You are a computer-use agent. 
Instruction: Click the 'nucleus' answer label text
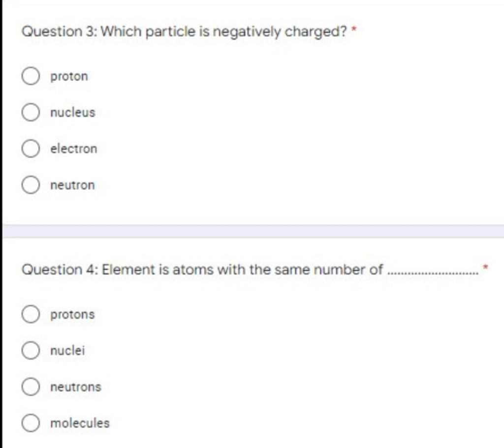click(x=73, y=113)
